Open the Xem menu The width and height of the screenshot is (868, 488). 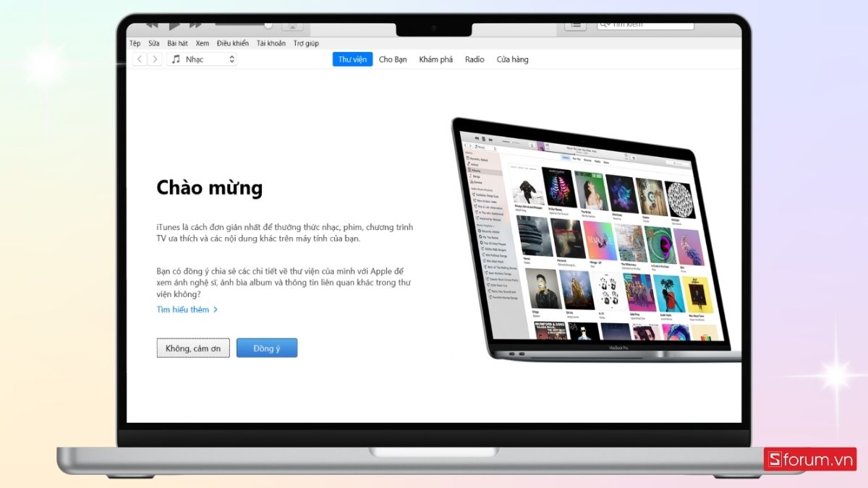click(x=202, y=43)
